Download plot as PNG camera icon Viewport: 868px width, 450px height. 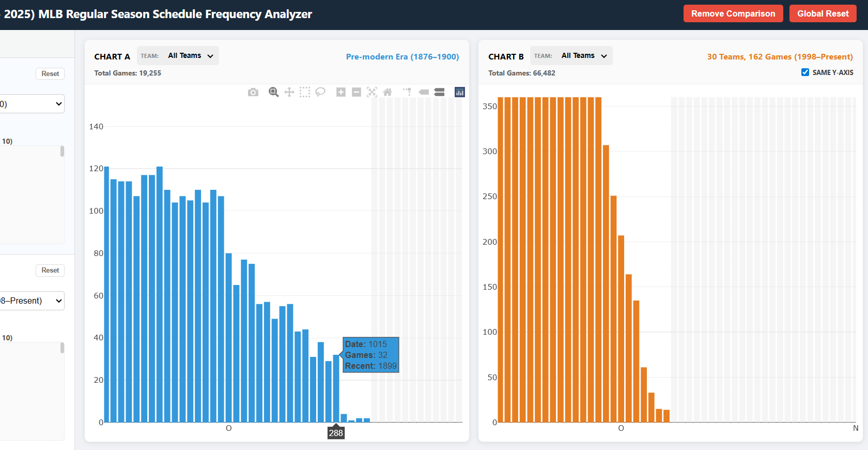coord(253,92)
